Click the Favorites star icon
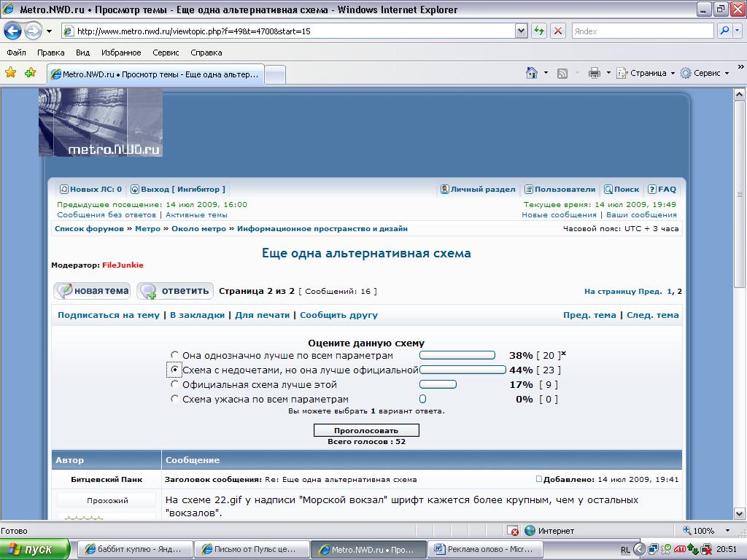The image size is (747, 560). 11,73
